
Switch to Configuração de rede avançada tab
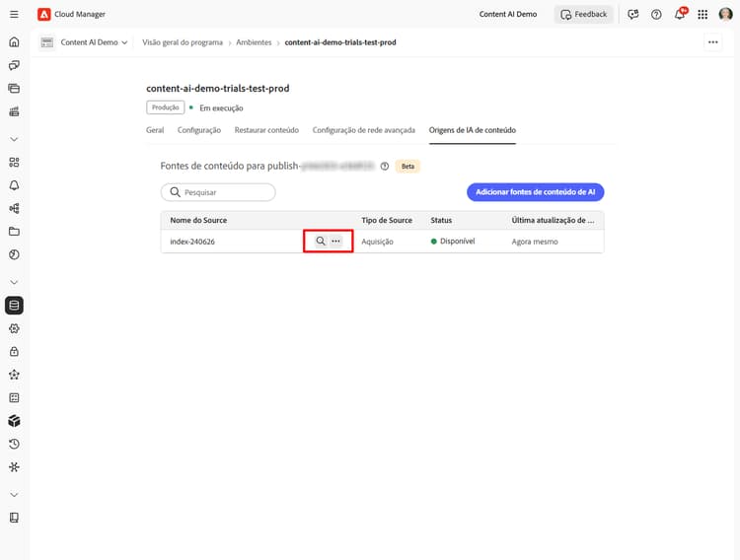364,130
